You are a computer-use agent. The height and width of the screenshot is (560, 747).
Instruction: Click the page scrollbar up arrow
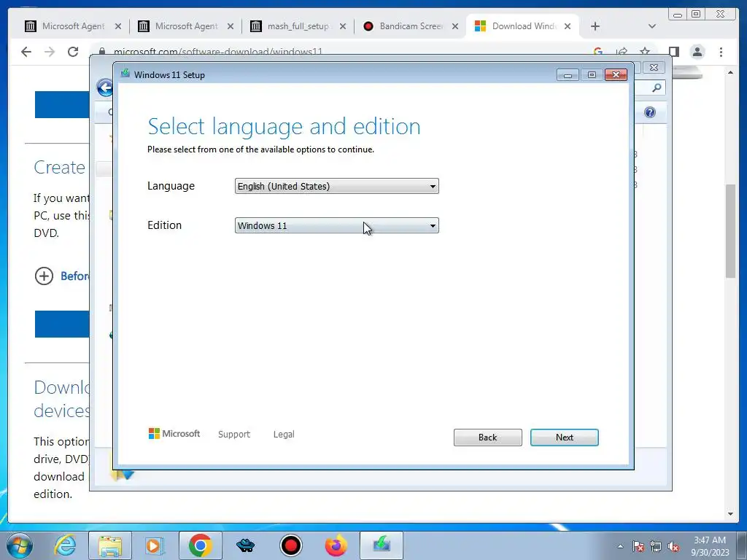click(730, 72)
